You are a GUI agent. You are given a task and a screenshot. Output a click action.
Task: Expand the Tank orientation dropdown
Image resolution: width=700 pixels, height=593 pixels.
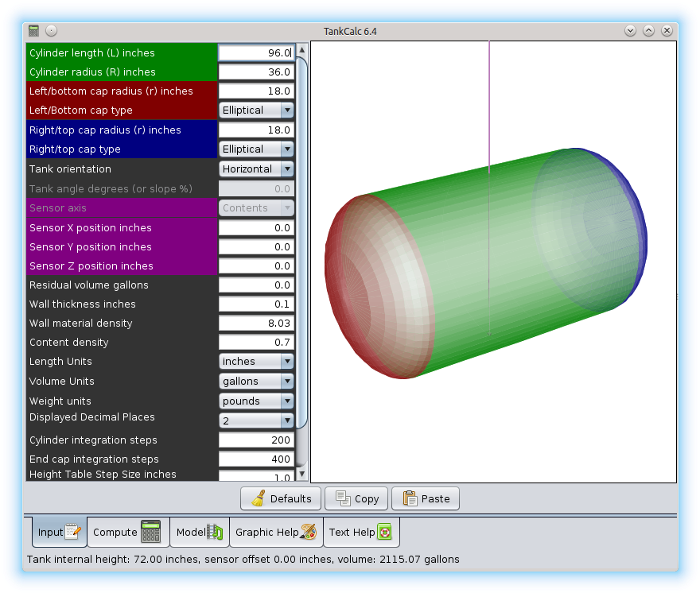point(256,169)
